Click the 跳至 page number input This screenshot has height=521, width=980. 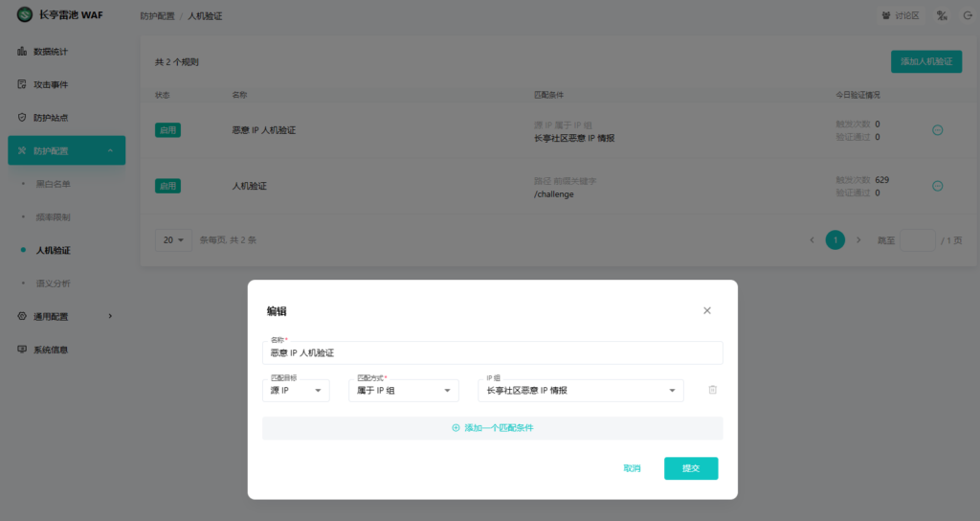click(918, 240)
